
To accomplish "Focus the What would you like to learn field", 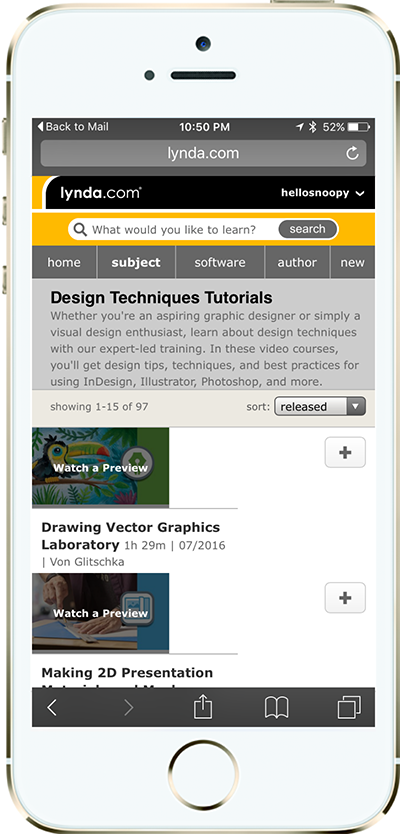I will coord(174,230).
